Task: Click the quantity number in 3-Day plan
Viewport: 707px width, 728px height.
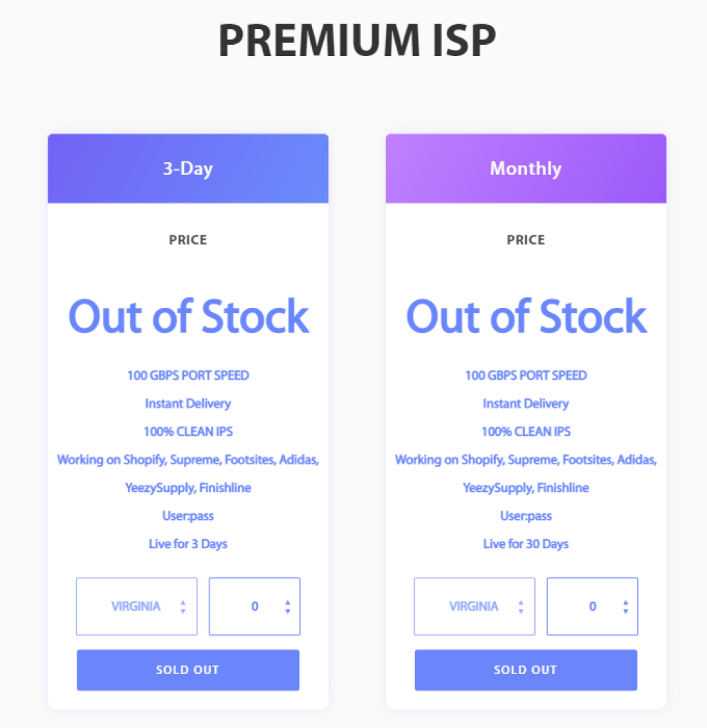Action: pyautogui.click(x=254, y=606)
